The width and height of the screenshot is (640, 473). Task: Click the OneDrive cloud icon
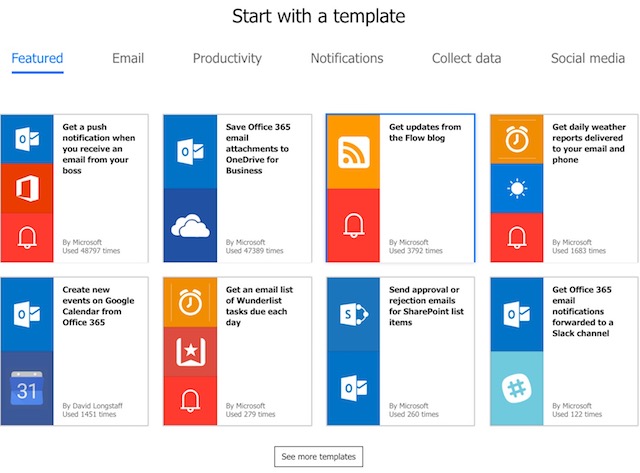pos(190,225)
